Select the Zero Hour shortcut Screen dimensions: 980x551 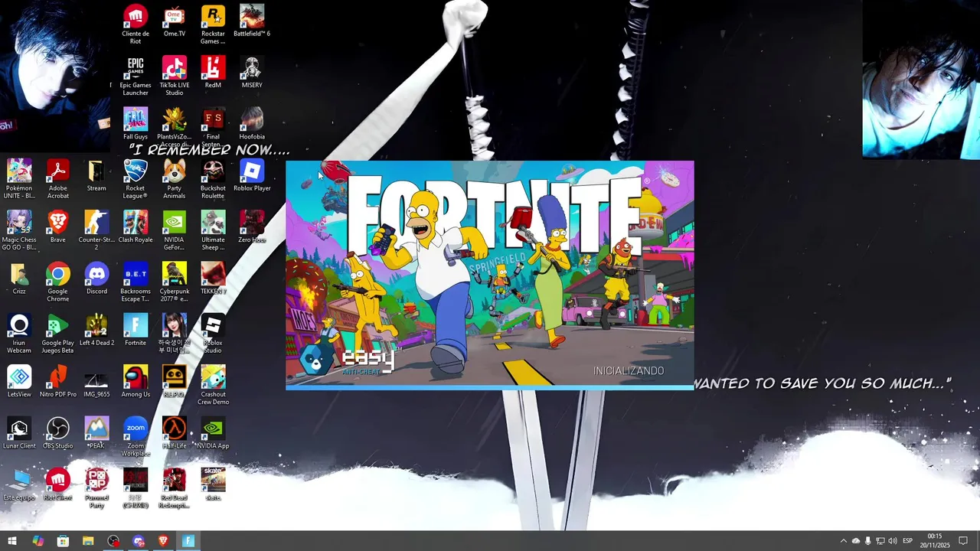tap(252, 227)
